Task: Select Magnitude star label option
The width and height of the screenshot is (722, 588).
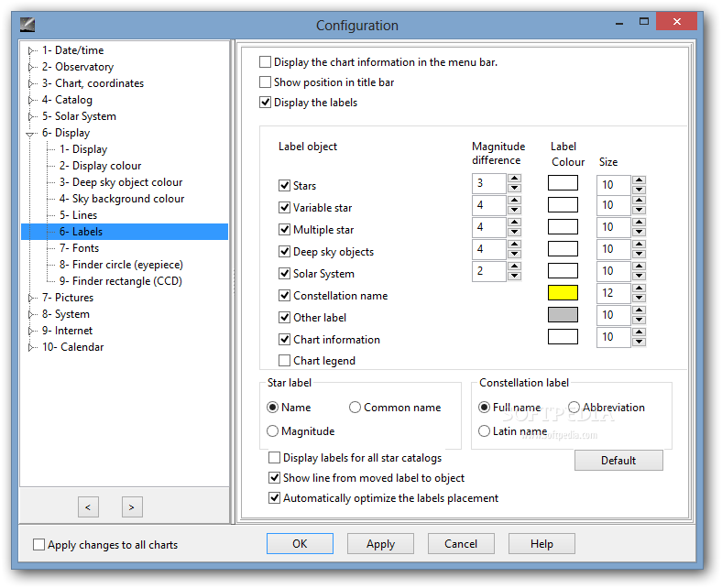Action: [273, 431]
